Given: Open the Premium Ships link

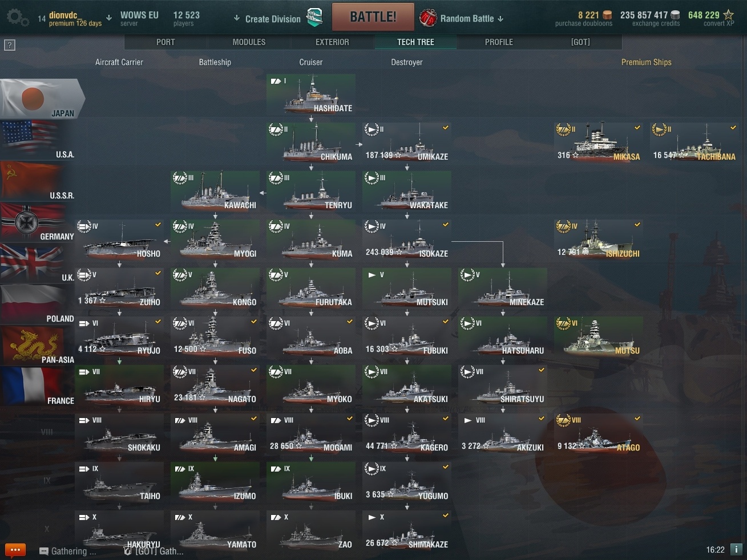Looking at the screenshot, I should pyautogui.click(x=646, y=62).
